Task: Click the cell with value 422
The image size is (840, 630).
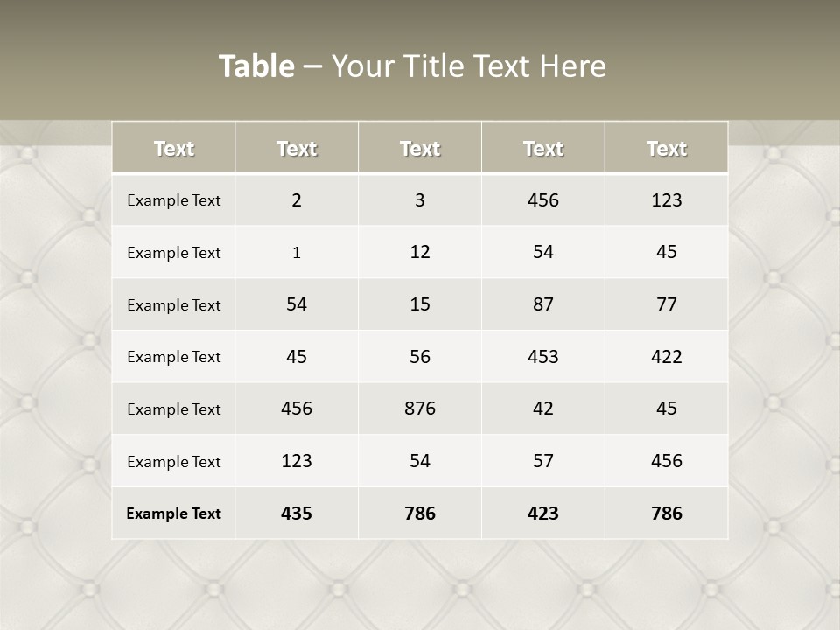Action: 667,356
